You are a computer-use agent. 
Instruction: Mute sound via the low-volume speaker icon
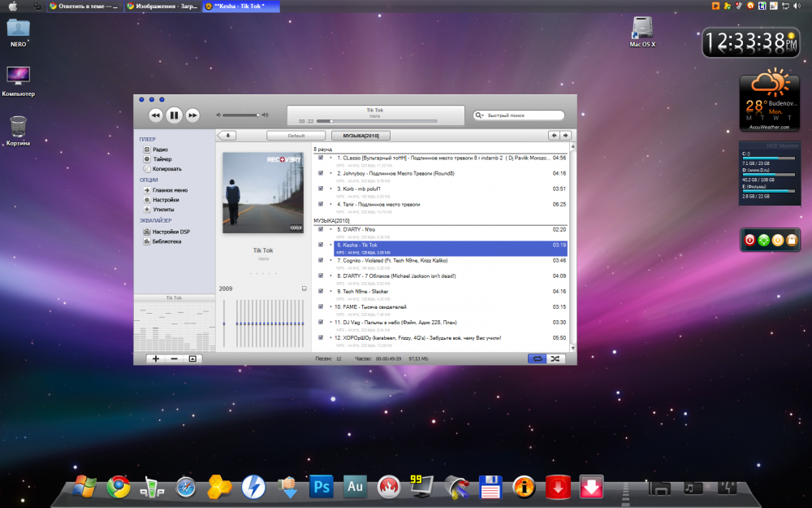[x=218, y=115]
